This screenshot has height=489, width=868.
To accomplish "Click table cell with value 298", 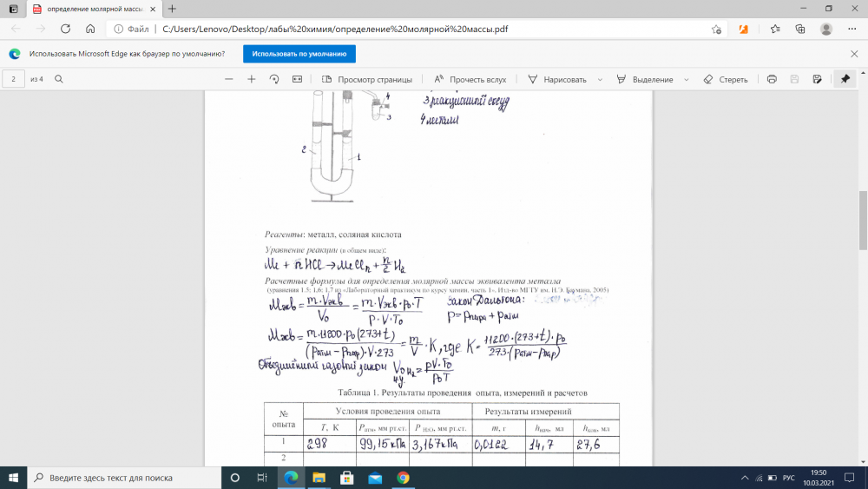I will click(x=330, y=444).
